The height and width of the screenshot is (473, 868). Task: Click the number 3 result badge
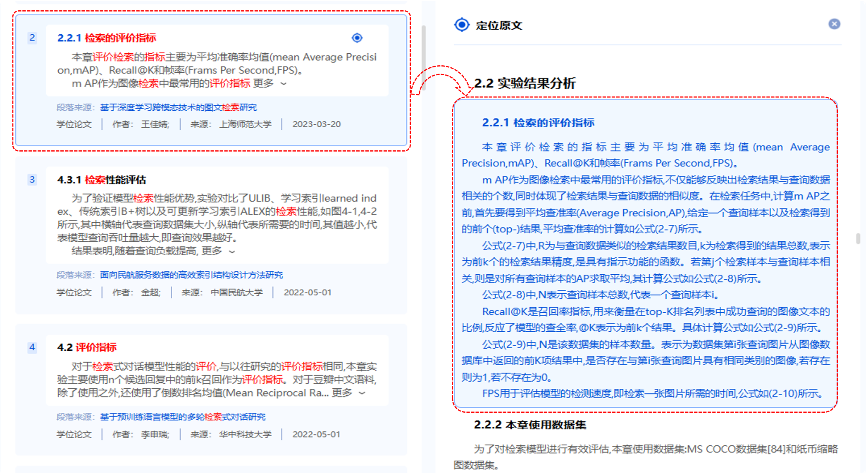[x=32, y=180]
